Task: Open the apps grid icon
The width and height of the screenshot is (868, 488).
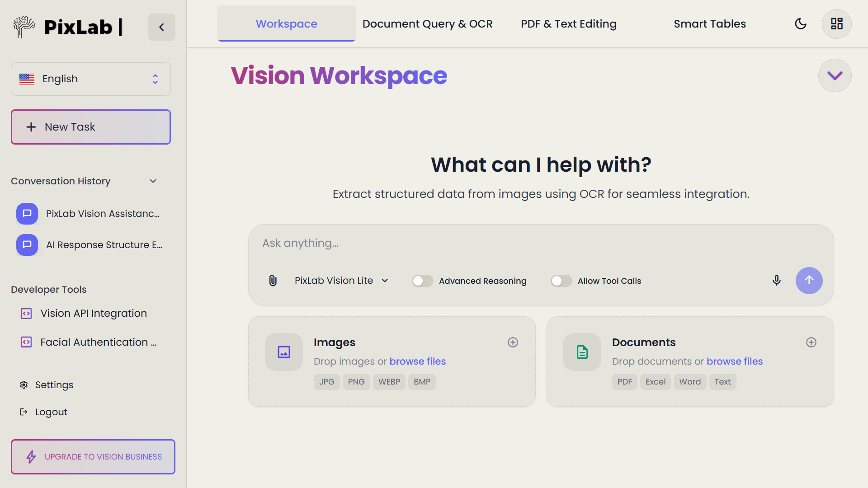Action: tap(836, 24)
